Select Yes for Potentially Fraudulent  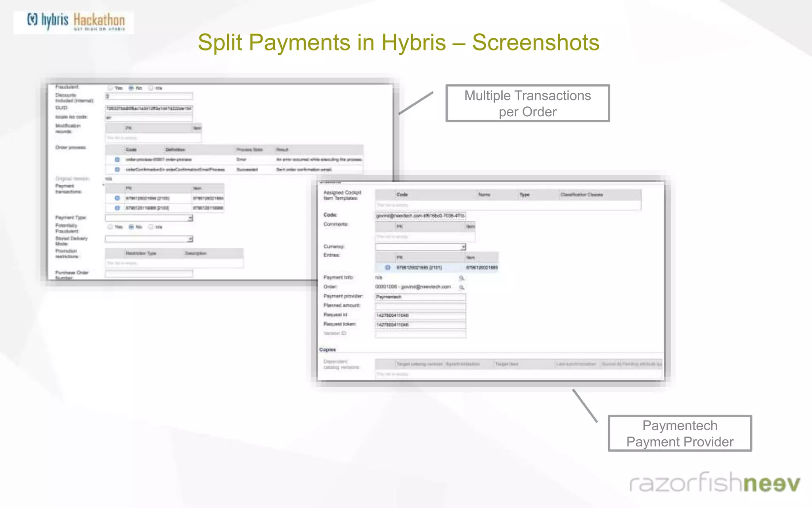110,227
